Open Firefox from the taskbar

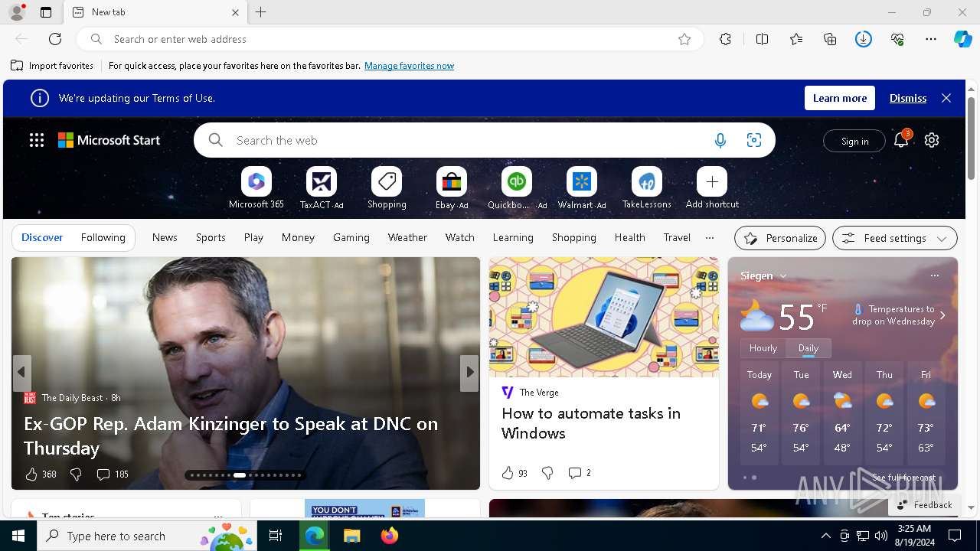pyautogui.click(x=390, y=536)
